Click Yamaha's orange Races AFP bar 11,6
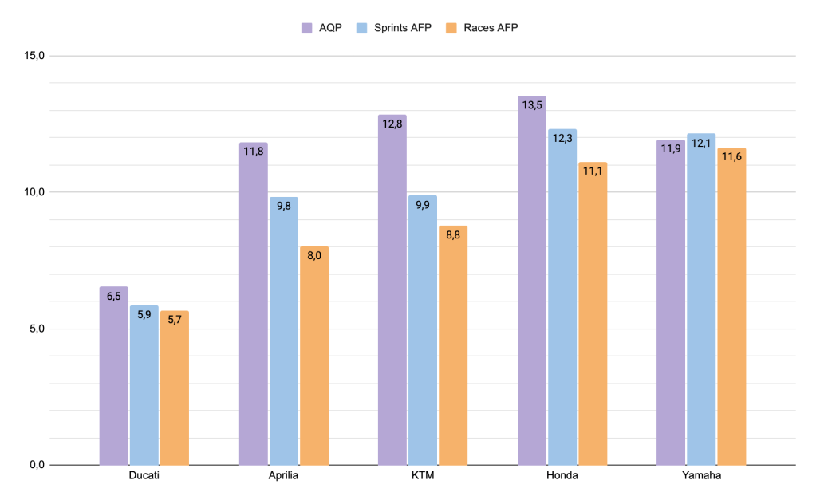Screen dimensions: 816x504 point(731,306)
